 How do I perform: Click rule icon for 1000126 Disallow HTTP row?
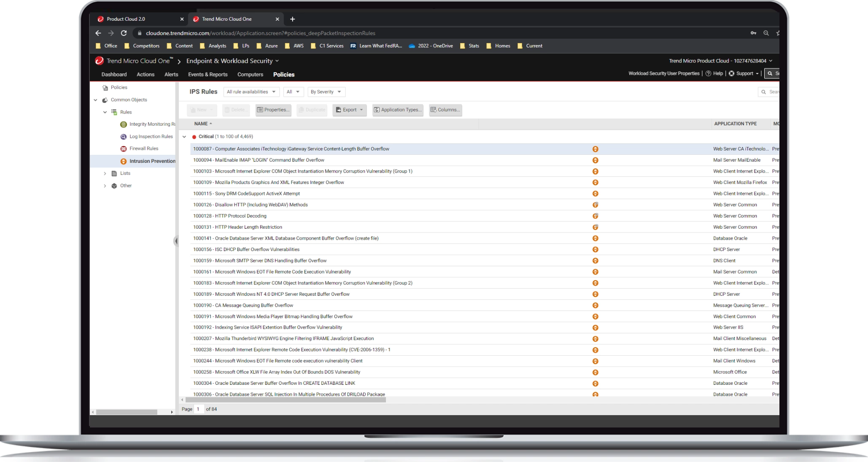coord(596,205)
